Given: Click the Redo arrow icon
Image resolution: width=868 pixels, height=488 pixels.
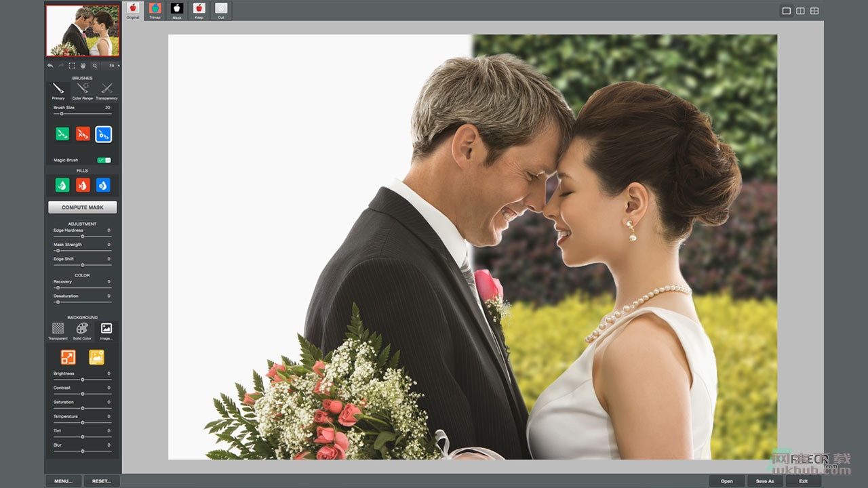Looking at the screenshot, I should pos(61,66).
